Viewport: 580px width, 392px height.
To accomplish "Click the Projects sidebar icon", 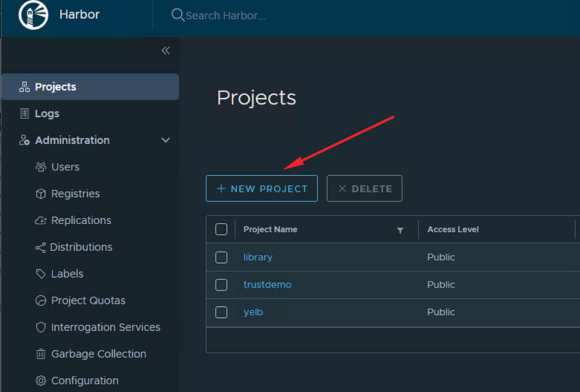I will [x=25, y=87].
